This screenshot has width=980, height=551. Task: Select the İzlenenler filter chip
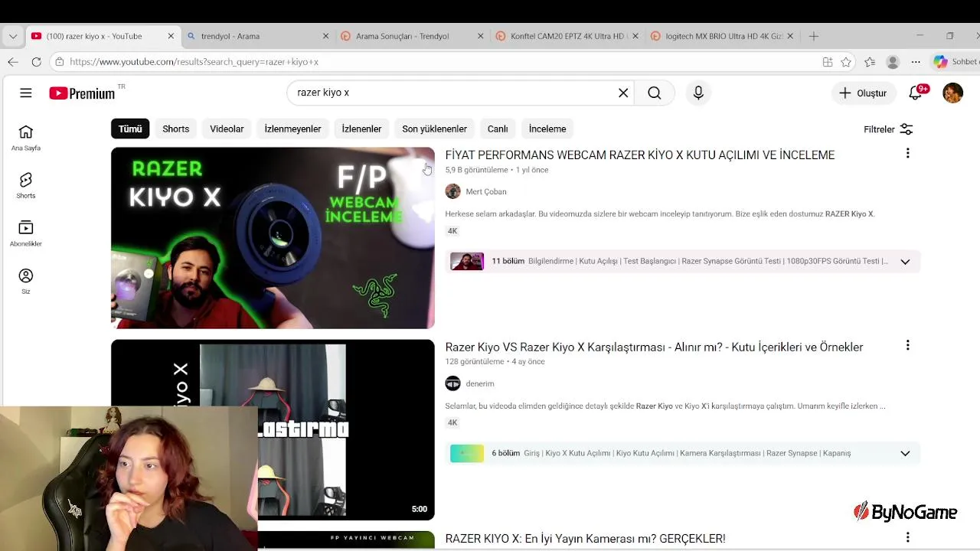361,129
